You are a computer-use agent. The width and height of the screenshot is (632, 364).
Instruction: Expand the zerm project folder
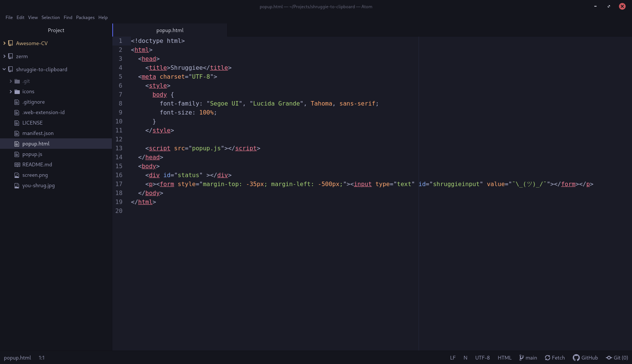4,56
